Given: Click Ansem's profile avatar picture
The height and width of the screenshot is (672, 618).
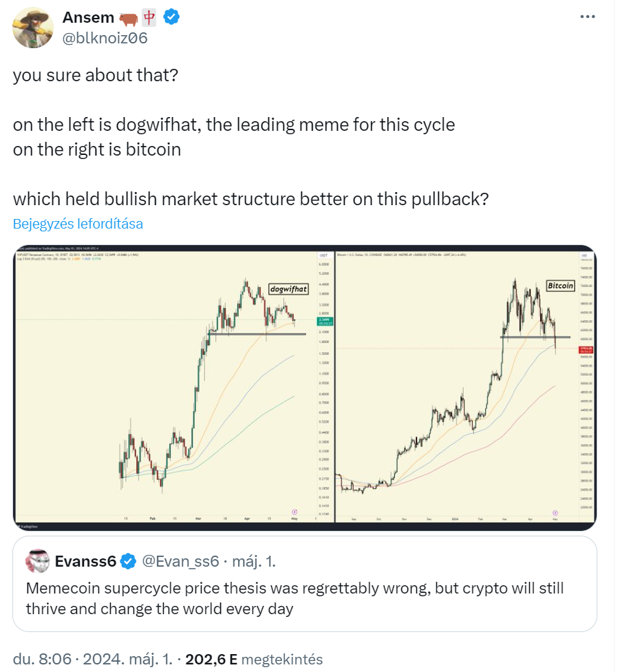Looking at the screenshot, I should [34, 28].
